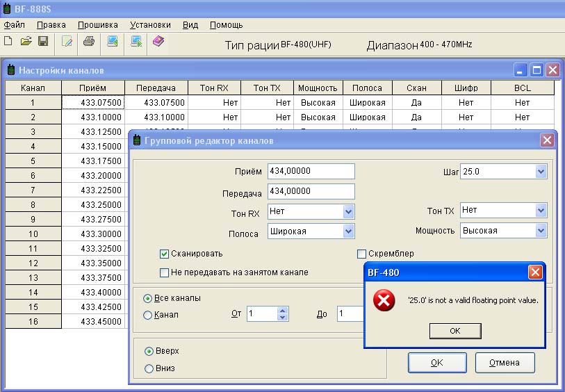Click the radio icon in the BF-888S title bar
565x392 pixels.
[x=6, y=8]
